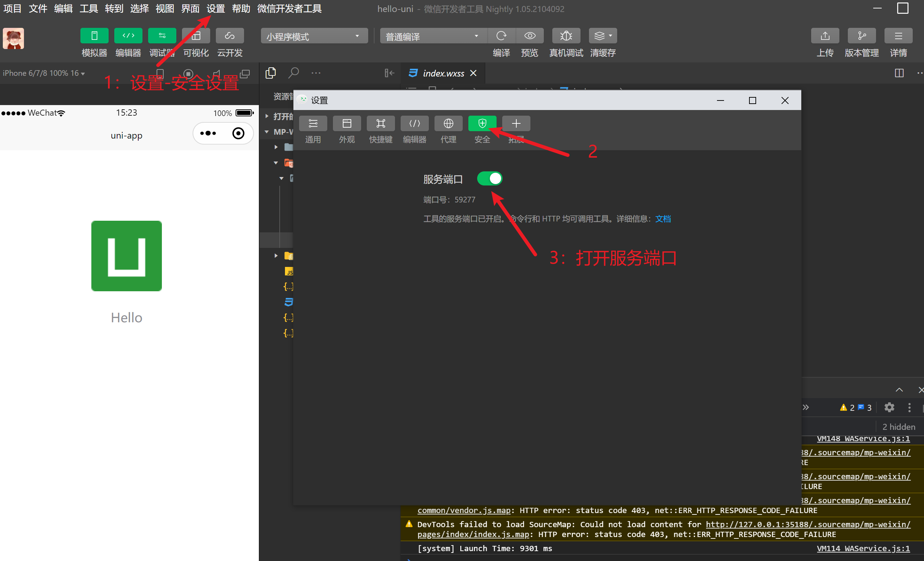The width and height of the screenshot is (924, 561).
Task: Open console settings gear icon
Action: point(889,407)
